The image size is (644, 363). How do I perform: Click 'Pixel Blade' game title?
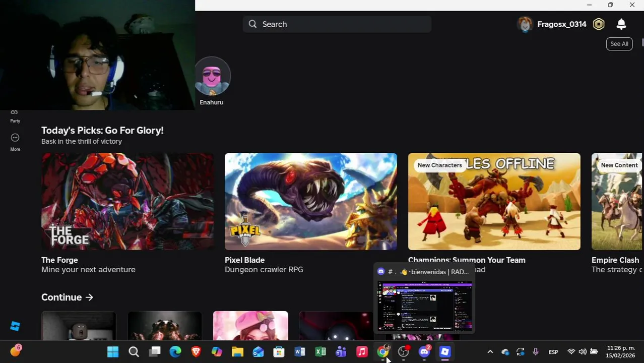pyautogui.click(x=244, y=260)
